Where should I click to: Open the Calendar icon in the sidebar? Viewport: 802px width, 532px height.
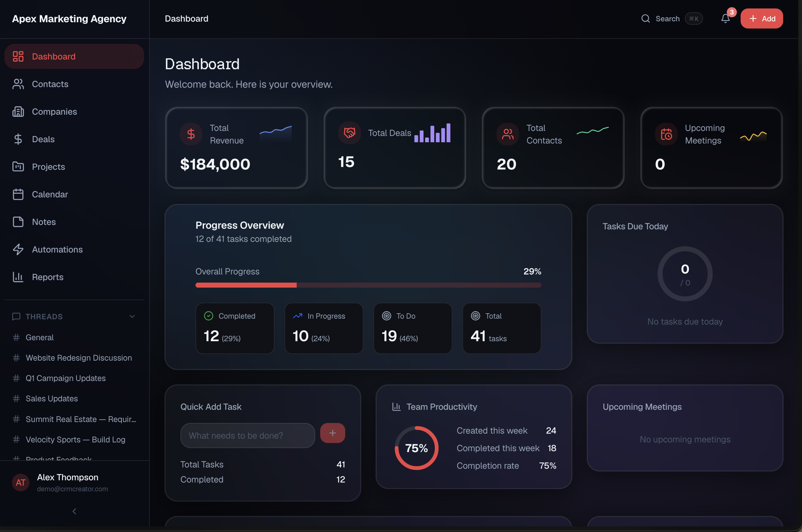(x=18, y=194)
